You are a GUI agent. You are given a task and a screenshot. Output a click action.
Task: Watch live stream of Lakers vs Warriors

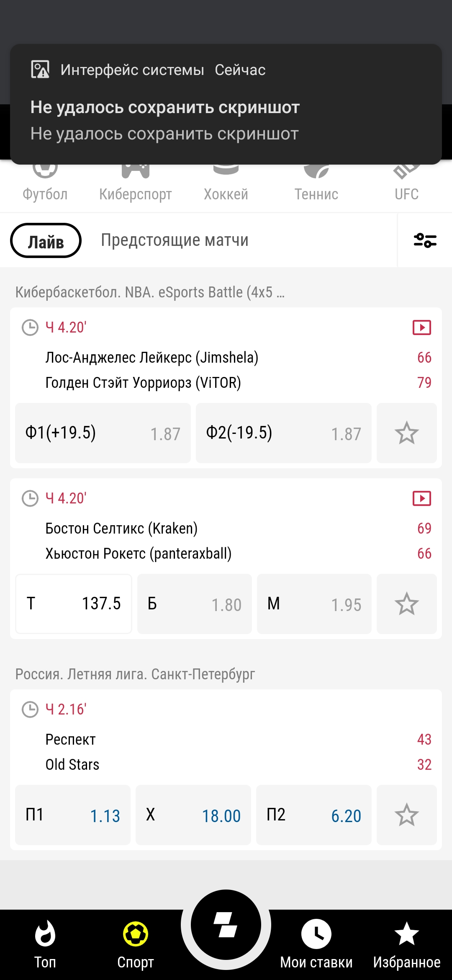pos(422,328)
